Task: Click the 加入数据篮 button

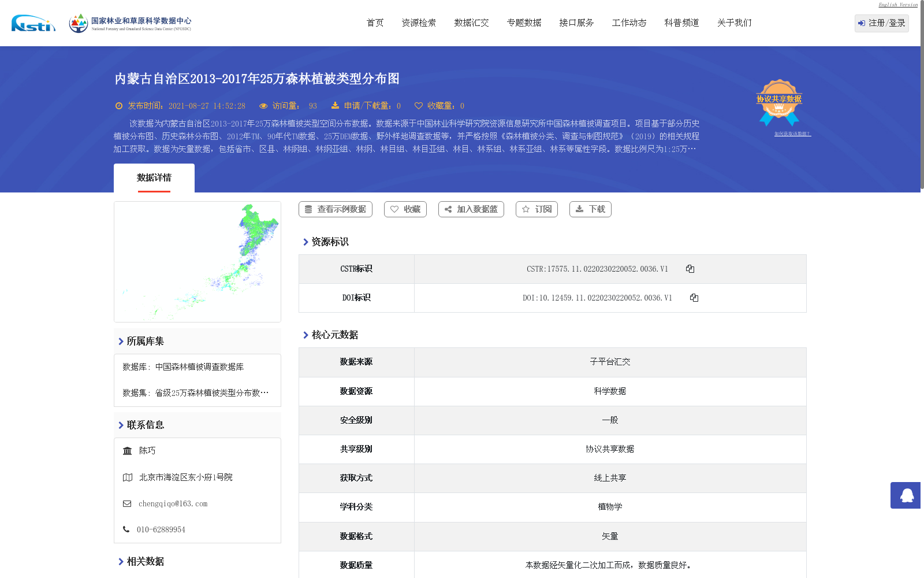Action: click(x=471, y=209)
